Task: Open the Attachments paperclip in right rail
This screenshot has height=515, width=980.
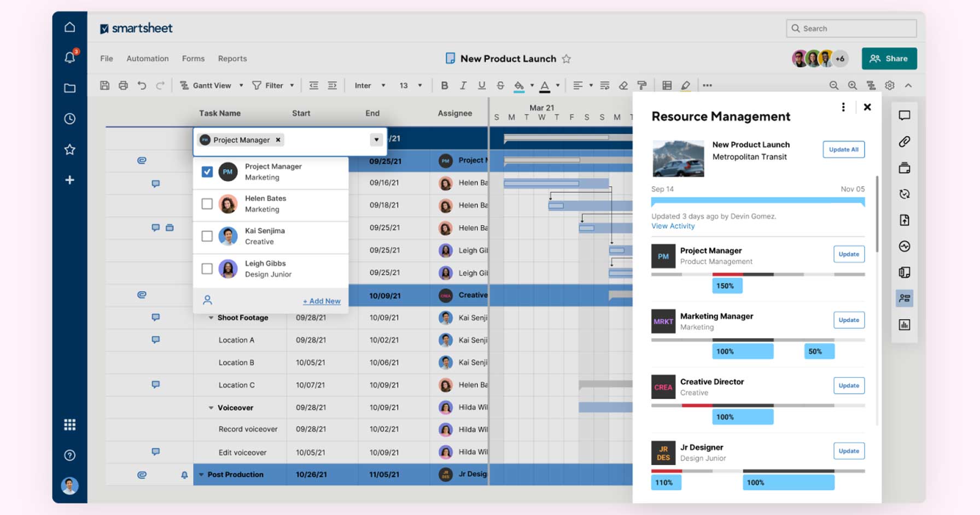Action: pos(905,142)
